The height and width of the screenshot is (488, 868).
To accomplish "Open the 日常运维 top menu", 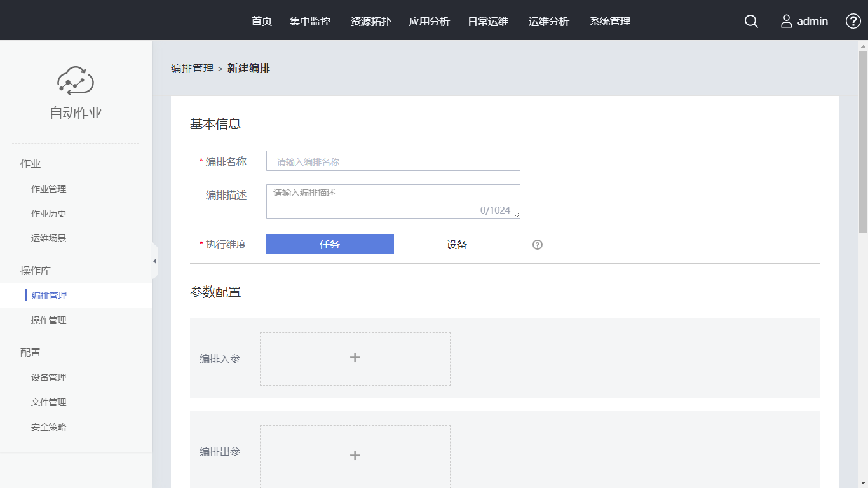I will [488, 22].
